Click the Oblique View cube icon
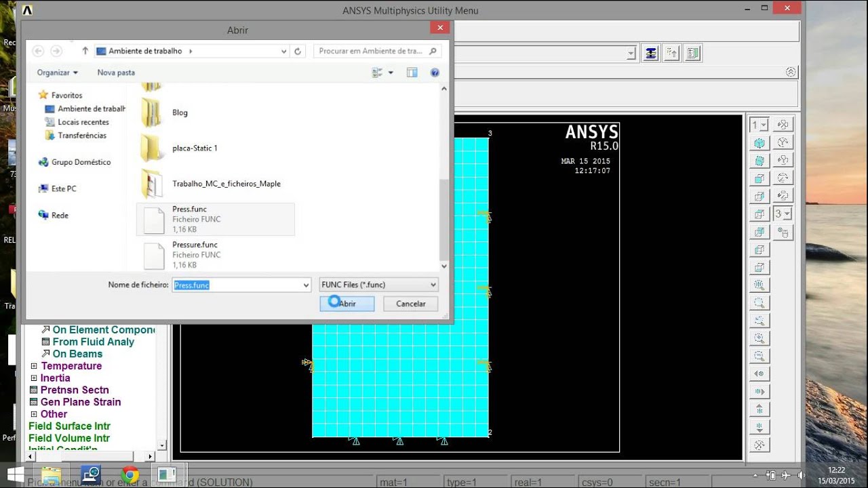 coord(759,161)
